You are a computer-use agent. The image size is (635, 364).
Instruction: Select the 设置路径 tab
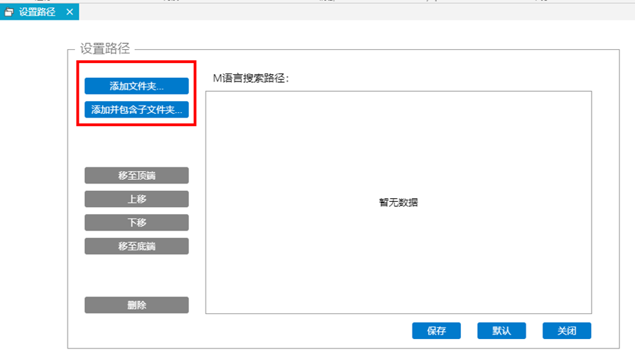tap(40, 12)
